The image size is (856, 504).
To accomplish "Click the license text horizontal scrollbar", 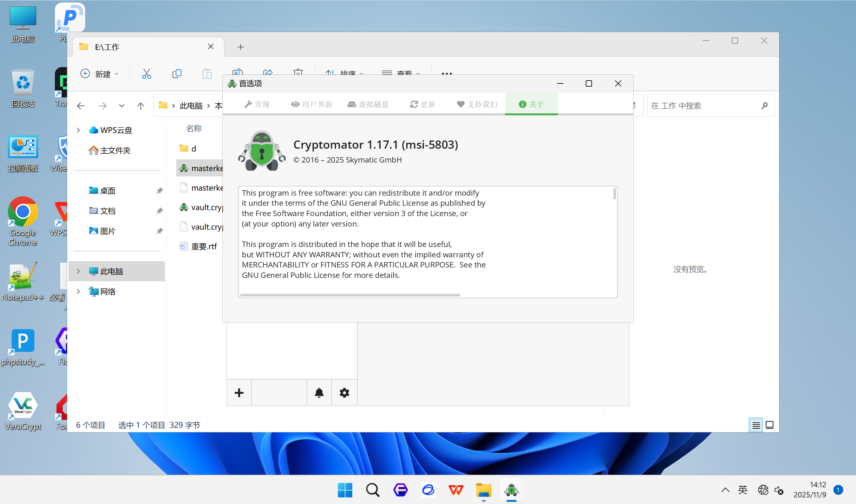I will [350, 295].
